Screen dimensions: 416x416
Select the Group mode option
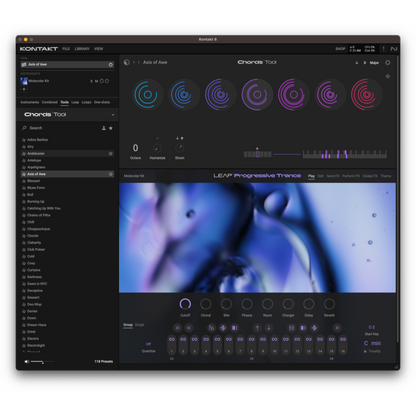[128, 325]
